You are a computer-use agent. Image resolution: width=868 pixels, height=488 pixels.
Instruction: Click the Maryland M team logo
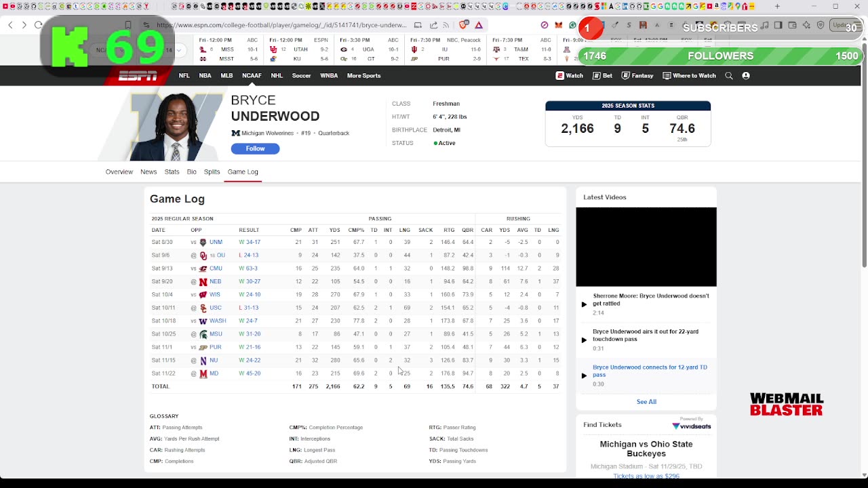203,373
